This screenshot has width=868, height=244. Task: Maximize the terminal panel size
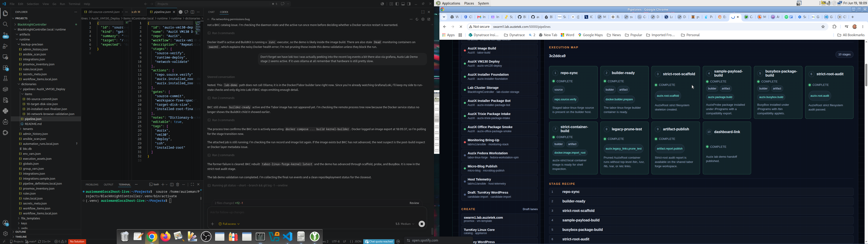coord(192,185)
